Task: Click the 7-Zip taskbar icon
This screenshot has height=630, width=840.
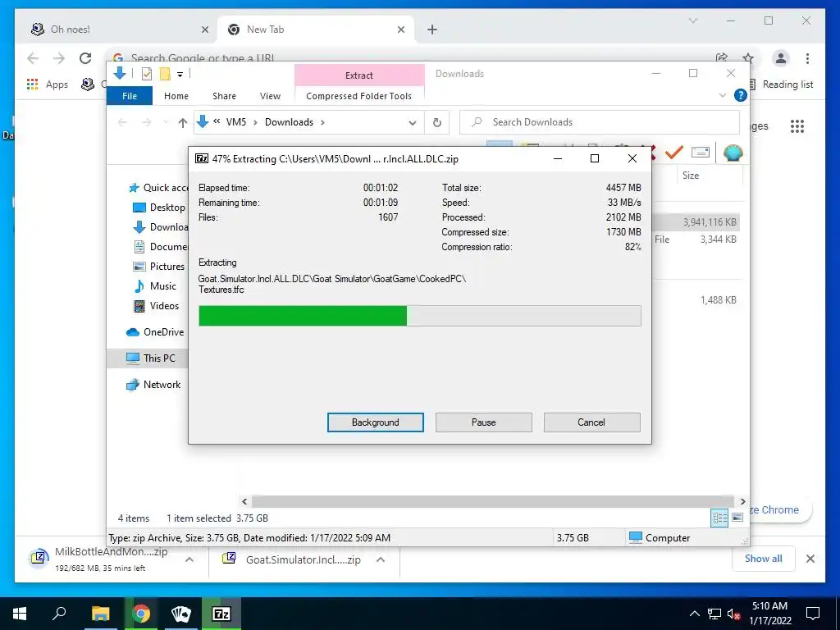Action: 221,614
